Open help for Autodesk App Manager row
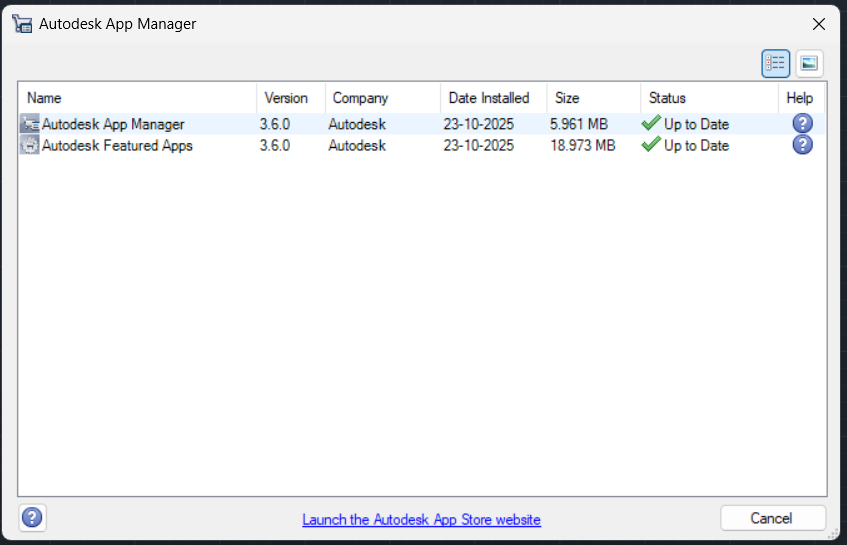This screenshot has height=545, width=847. [x=802, y=124]
